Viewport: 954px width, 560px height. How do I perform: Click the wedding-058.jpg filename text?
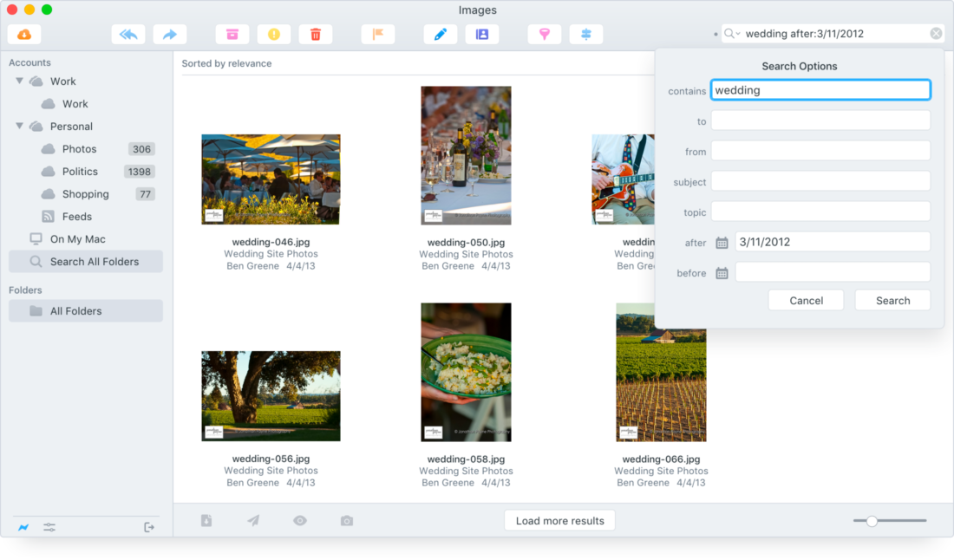[466, 459]
